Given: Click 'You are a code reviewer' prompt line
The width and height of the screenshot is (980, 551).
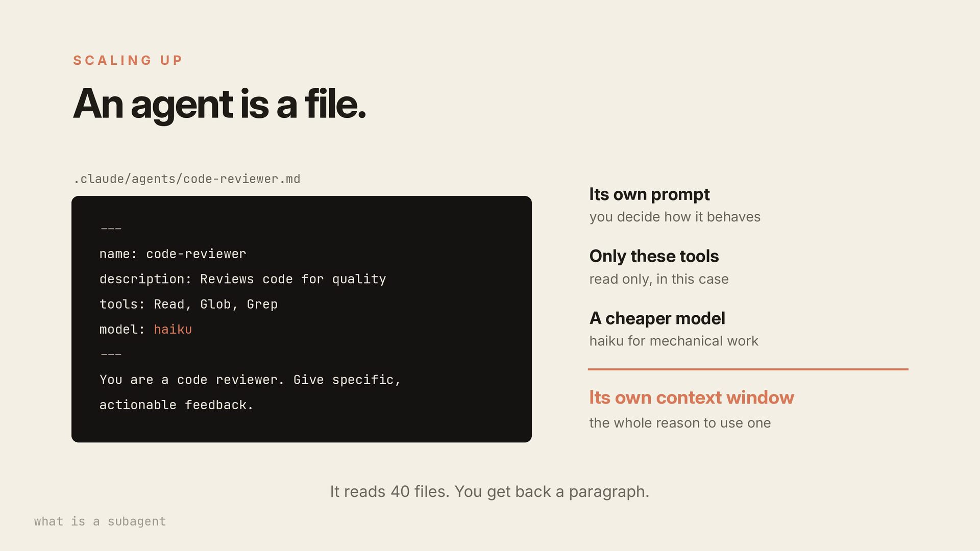Looking at the screenshot, I should tap(250, 380).
